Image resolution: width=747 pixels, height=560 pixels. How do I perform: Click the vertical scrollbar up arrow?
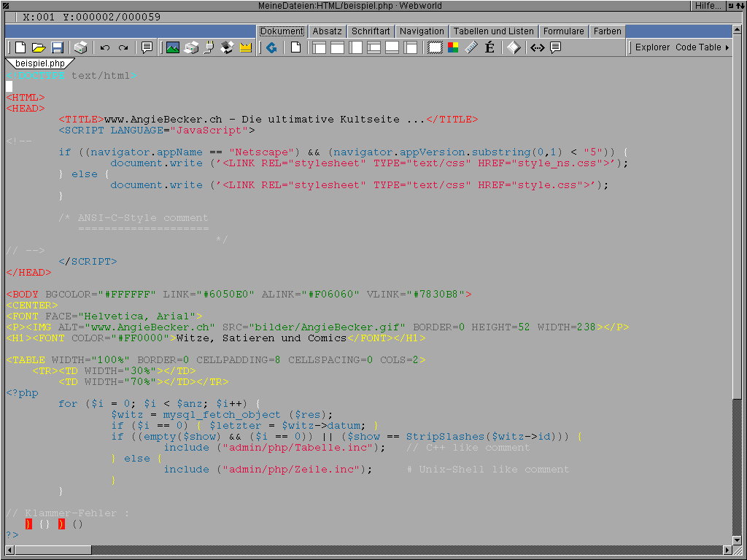(738, 31)
